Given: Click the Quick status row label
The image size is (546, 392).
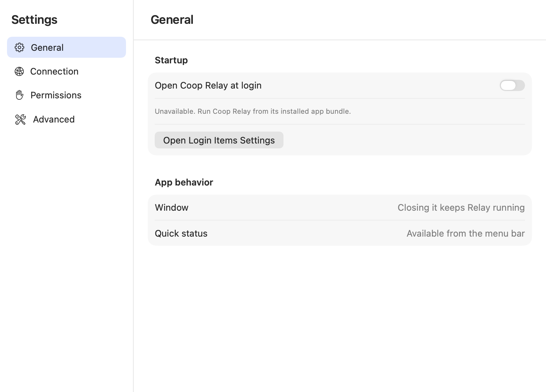Looking at the screenshot, I should point(181,233).
